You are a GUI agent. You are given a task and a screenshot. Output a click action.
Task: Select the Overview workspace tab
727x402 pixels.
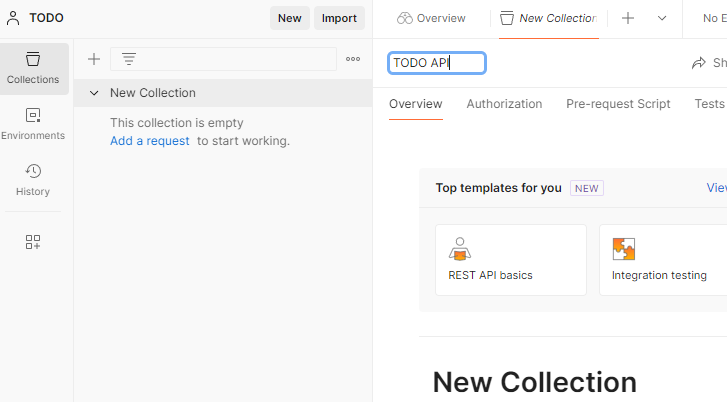[x=431, y=18]
